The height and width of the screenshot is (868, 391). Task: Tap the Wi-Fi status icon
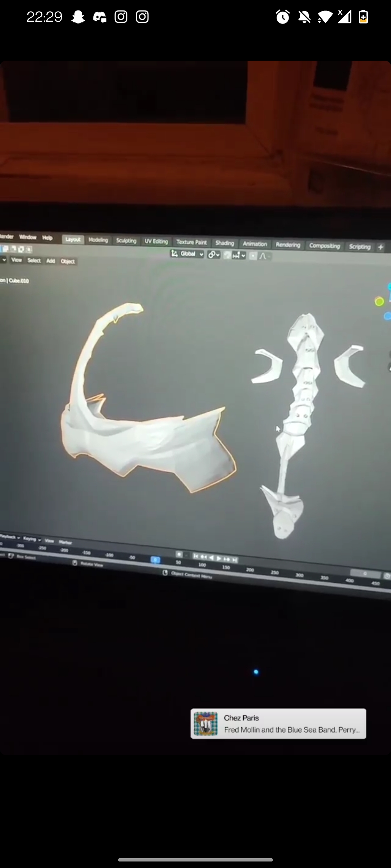325,17
